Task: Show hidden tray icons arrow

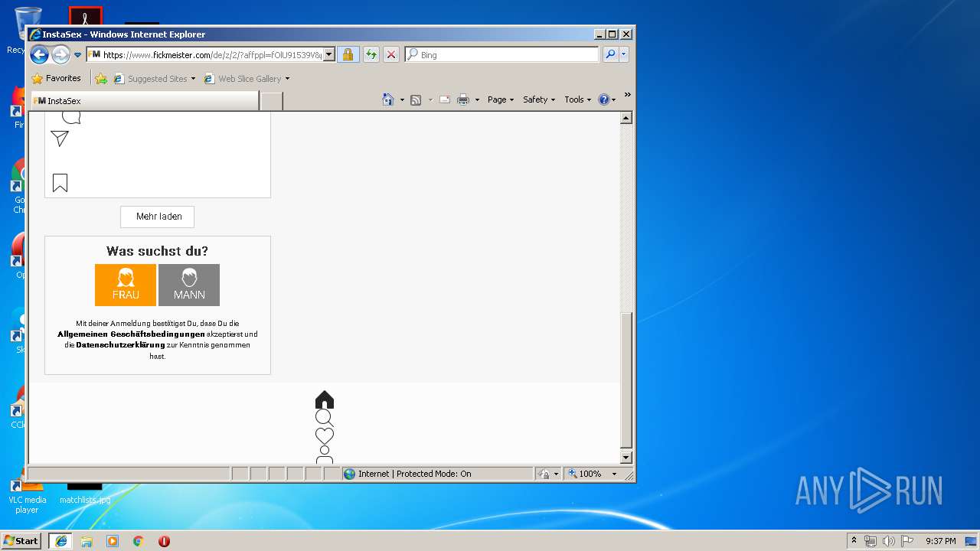Action: click(854, 541)
